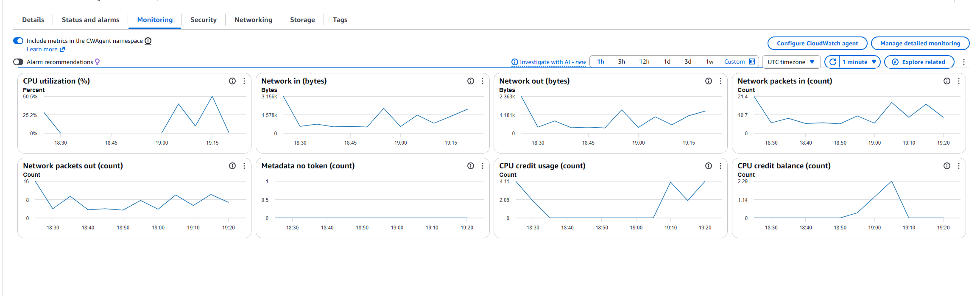Open CPU utilization chart options menu
Image resolution: width=980 pixels, height=296 pixels.
tap(244, 81)
